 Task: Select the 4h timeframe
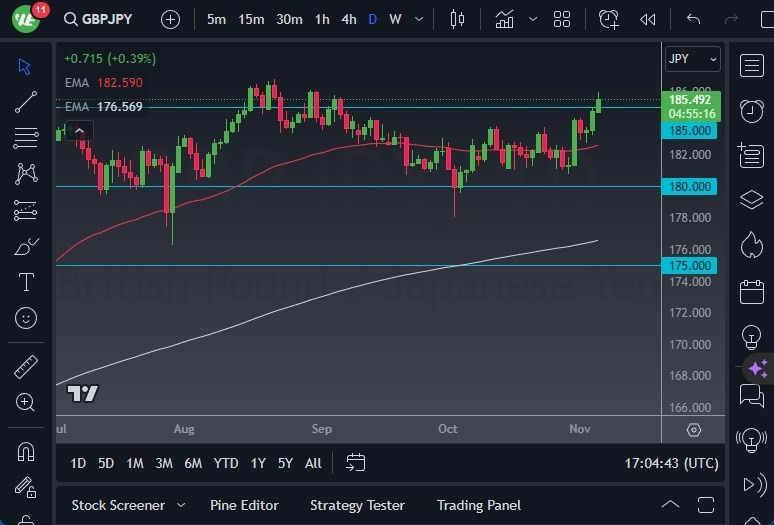point(348,19)
